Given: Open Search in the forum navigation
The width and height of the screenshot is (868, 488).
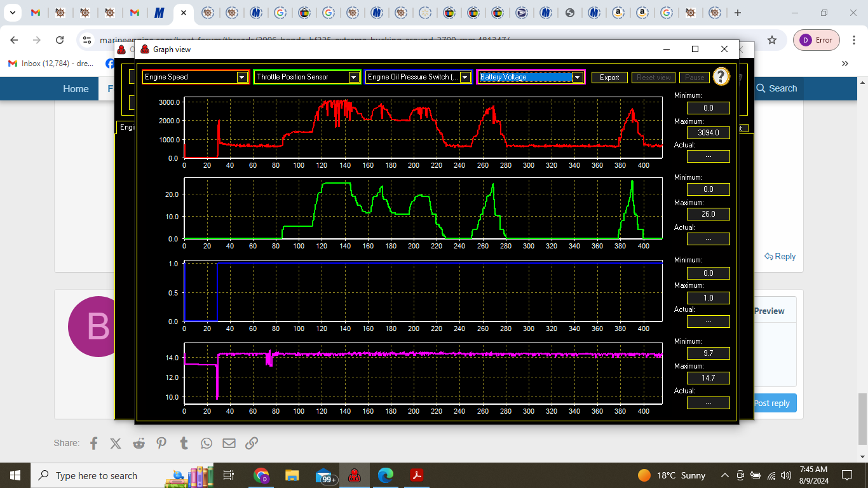Looking at the screenshot, I should tap(776, 88).
